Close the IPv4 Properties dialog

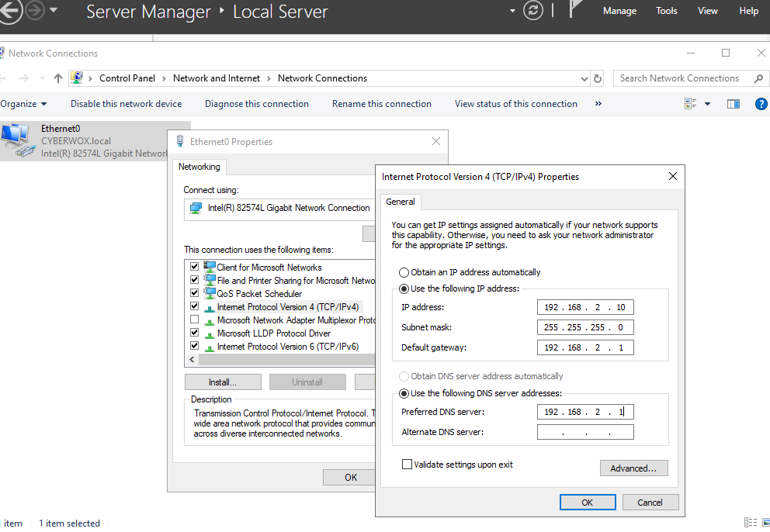[x=673, y=176]
